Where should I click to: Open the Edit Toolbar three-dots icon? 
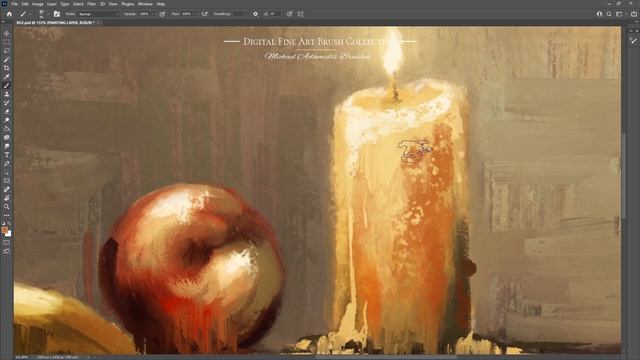7,215
